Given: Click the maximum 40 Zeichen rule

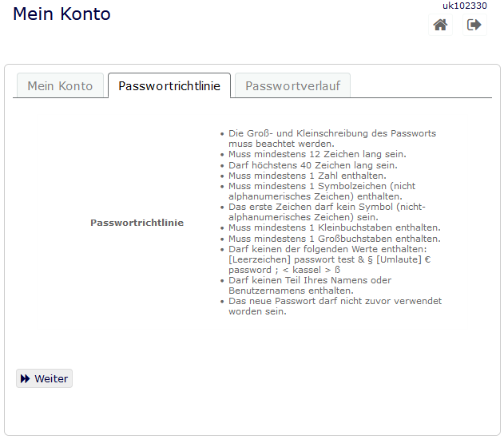Looking at the screenshot, I should click(x=312, y=165).
